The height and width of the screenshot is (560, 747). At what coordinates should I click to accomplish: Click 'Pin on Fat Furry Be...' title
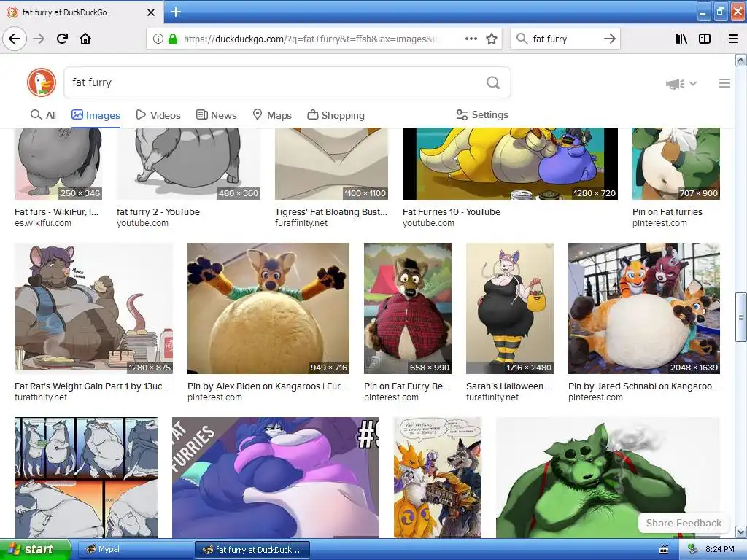tap(407, 386)
